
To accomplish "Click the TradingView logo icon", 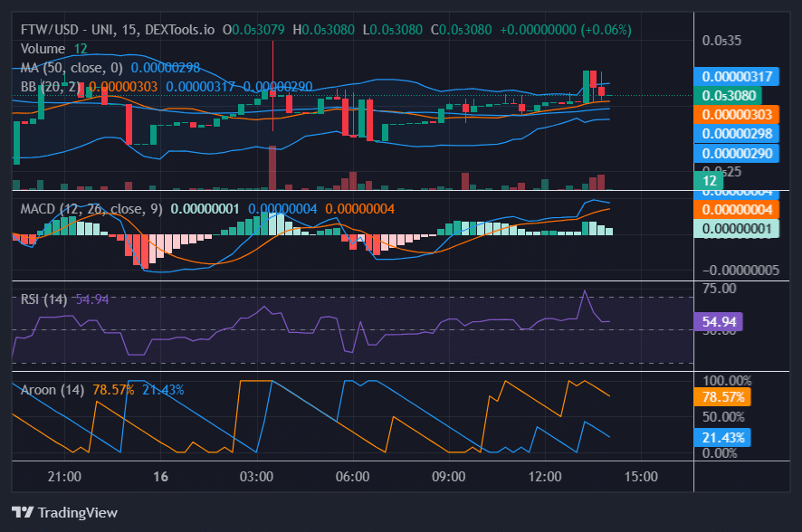I will pyautogui.click(x=23, y=512).
